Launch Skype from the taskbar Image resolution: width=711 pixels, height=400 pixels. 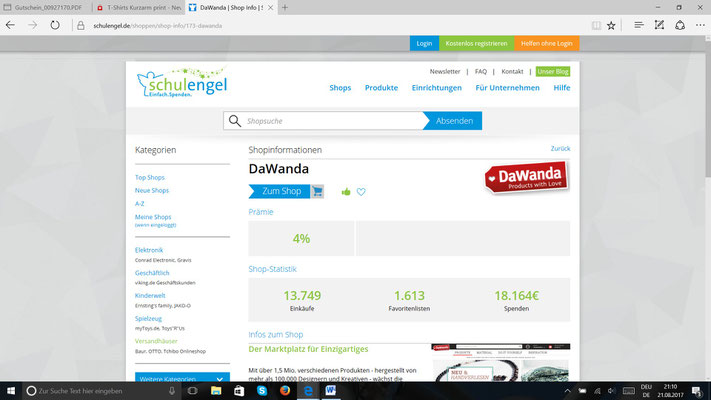pos(262,390)
